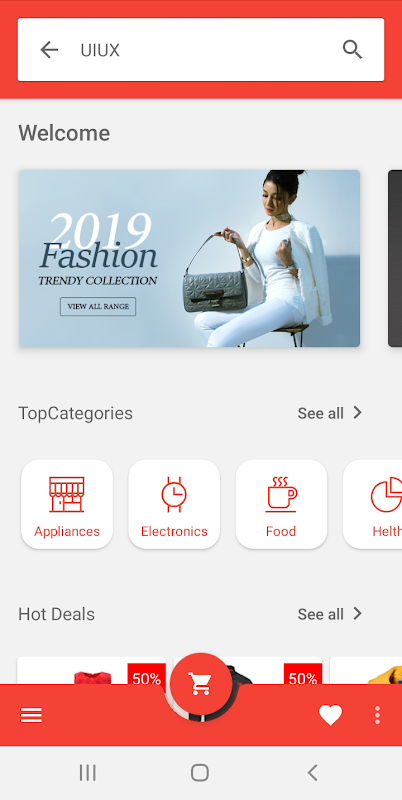Click View All Range on banner
Image resolution: width=402 pixels, height=800 pixels.
click(x=98, y=307)
